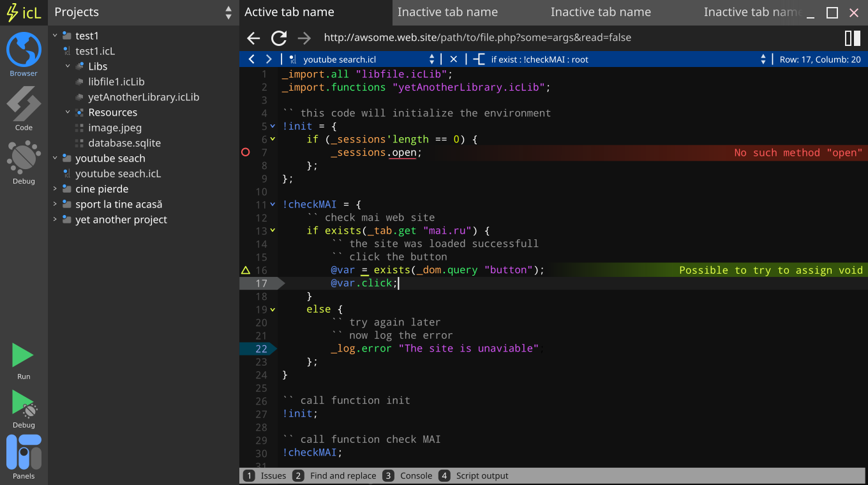
Task: Close the youtube search.icl file
Action: pos(454,59)
